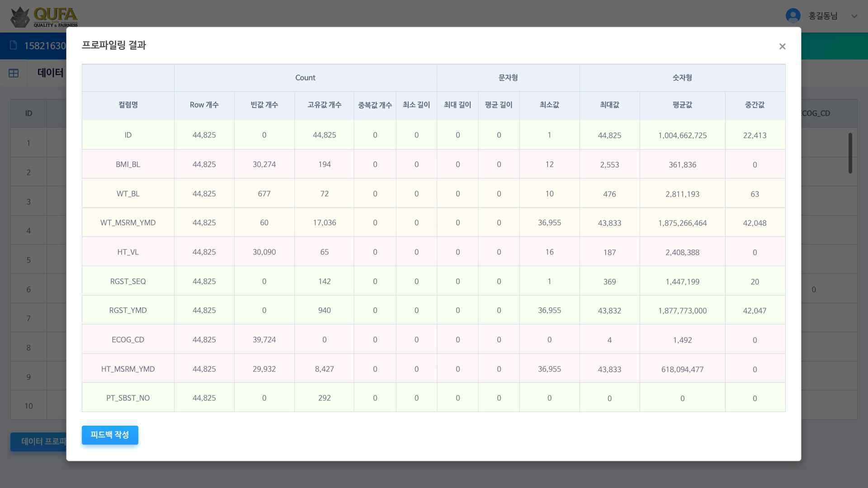Click the 고유값 개수 column header
This screenshot has width=868, height=488.
[324, 105]
